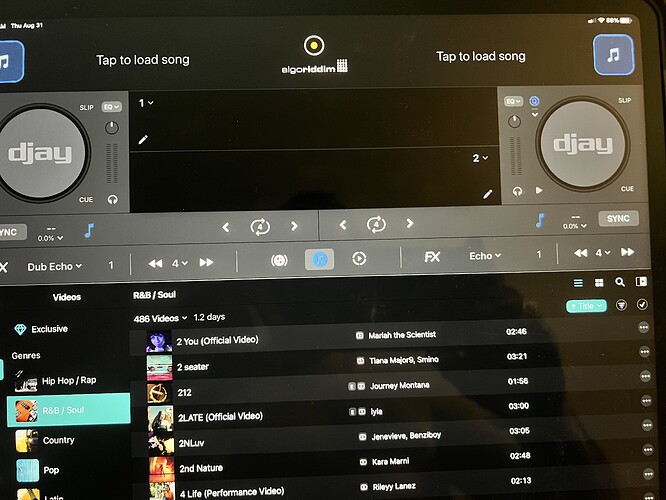
Task: Toggle right deck FX button
Action: [x=432, y=257]
